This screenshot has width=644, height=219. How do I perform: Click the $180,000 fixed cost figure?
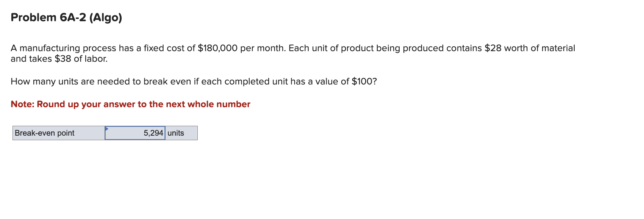point(217,48)
